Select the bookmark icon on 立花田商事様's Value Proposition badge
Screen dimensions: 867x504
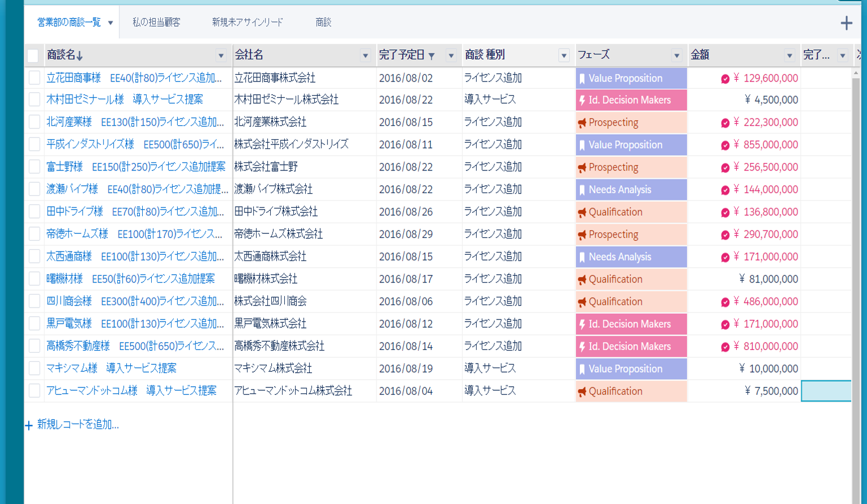coord(583,78)
